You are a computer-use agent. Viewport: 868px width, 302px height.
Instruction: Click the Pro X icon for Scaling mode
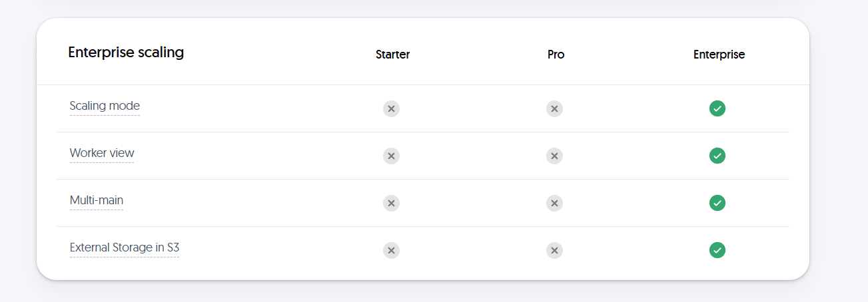tap(554, 108)
